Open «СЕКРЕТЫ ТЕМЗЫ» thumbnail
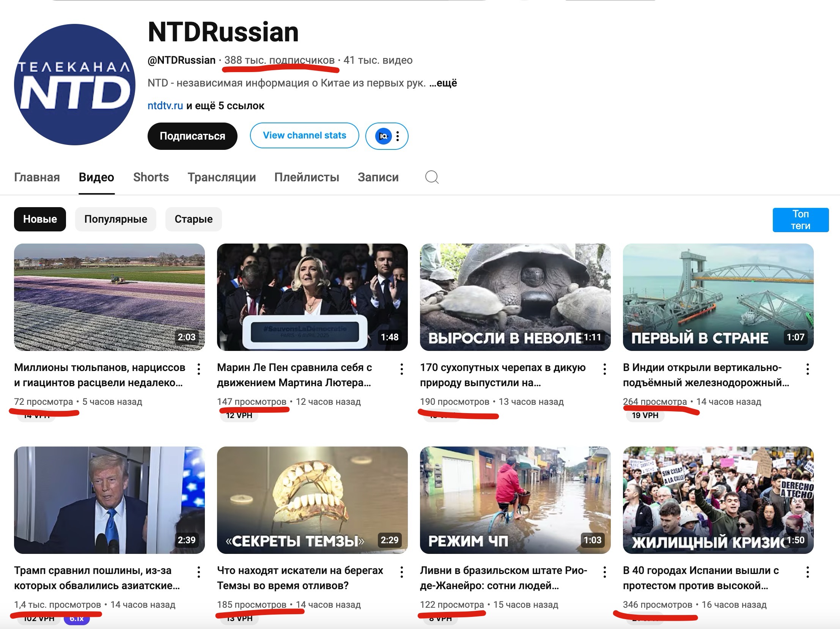 pyautogui.click(x=312, y=500)
